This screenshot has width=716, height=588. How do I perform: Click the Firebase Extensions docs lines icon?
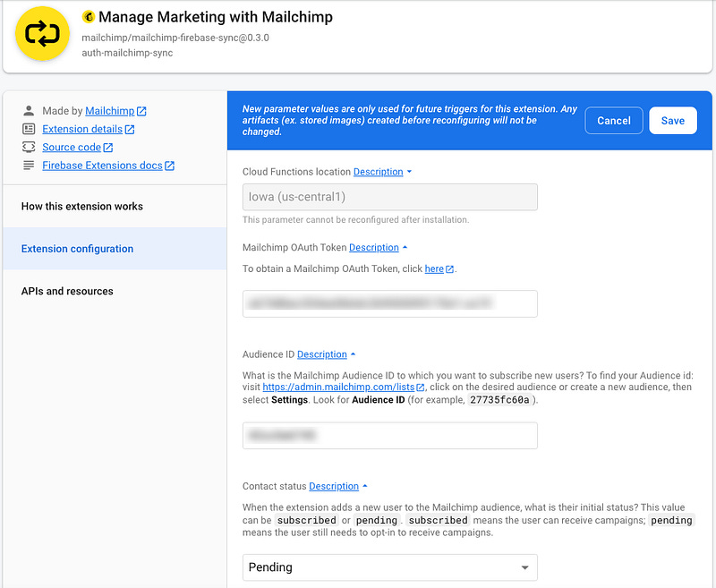click(29, 166)
